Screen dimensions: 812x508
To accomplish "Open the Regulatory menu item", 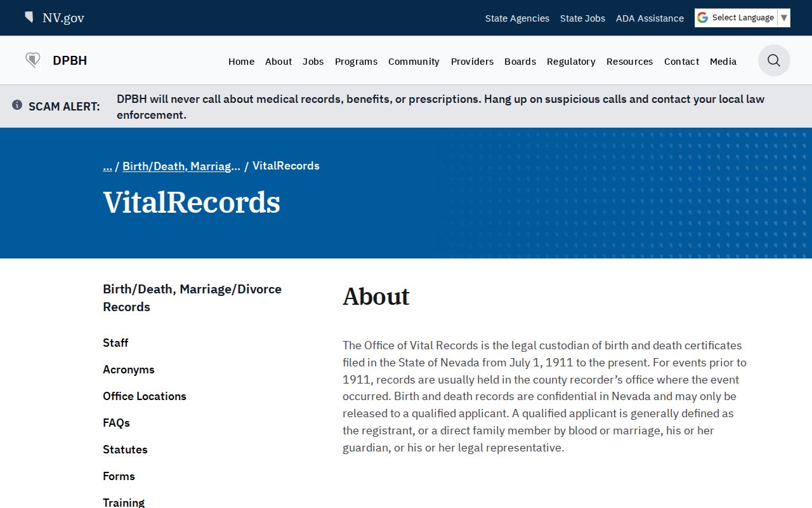I will 571,62.
